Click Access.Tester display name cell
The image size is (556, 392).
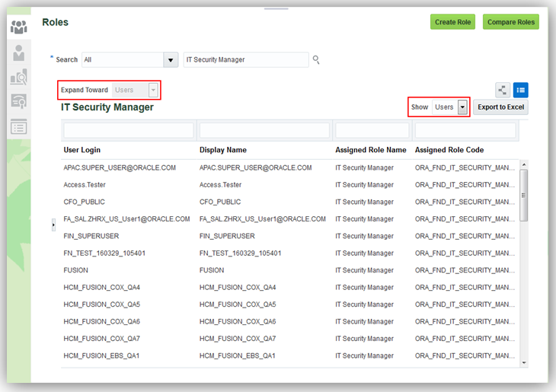pyautogui.click(x=220, y=185)
